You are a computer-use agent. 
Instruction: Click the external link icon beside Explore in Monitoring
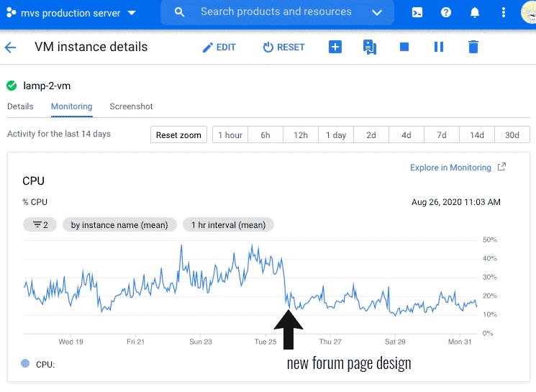[501, 167]
